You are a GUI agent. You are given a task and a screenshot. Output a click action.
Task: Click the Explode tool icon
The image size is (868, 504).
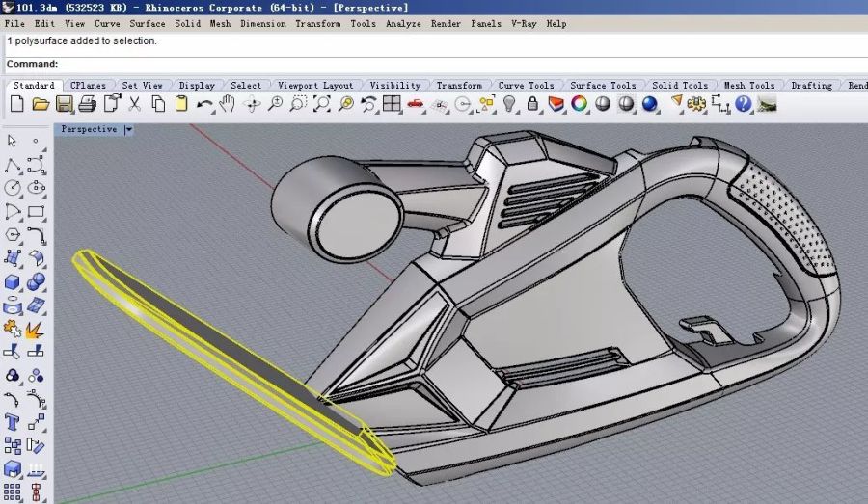click(36, 331)
